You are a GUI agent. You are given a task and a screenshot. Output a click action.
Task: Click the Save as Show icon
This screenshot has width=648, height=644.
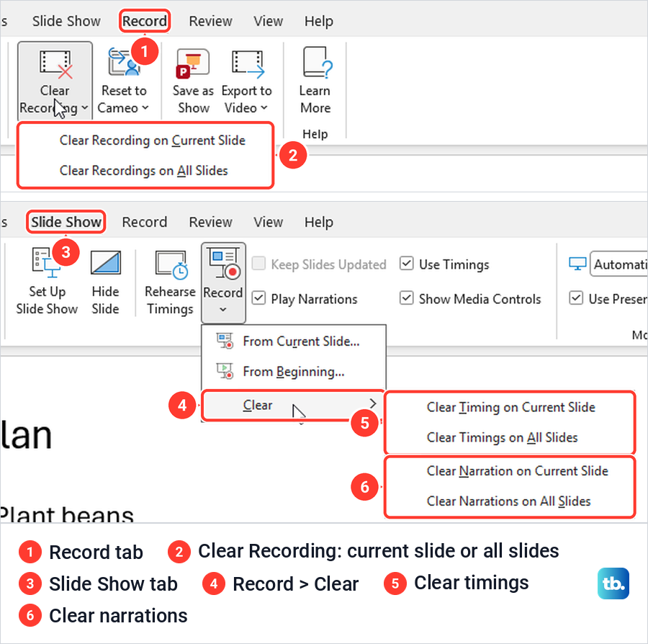pyautogui.click(x=192, y=63)
